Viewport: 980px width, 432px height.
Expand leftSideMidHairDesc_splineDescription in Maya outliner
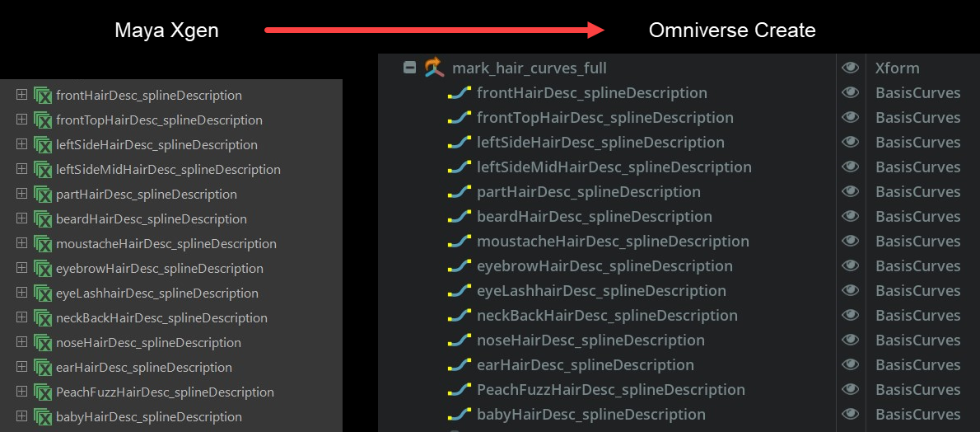[x=21, y=169]
